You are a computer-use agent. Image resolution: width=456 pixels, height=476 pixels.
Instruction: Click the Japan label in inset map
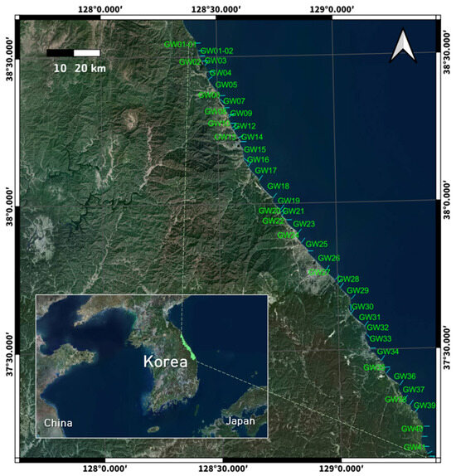[240, 420]
